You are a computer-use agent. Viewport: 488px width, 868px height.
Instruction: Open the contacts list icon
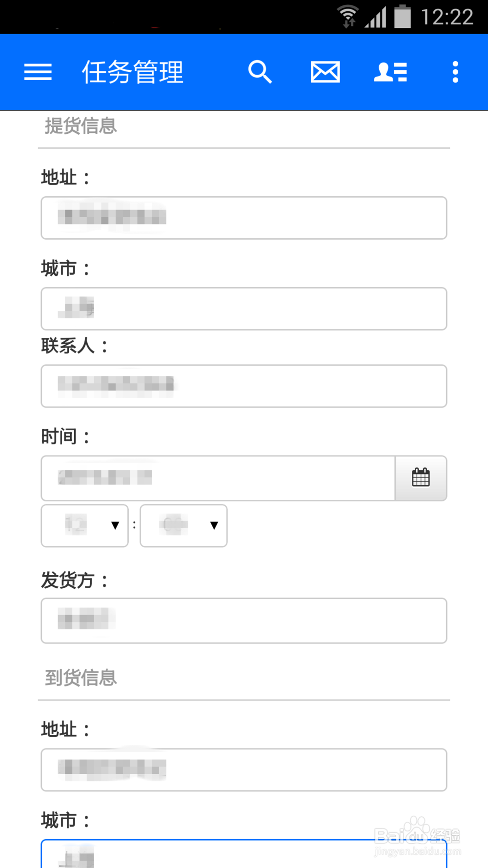(x=390, y=72)
